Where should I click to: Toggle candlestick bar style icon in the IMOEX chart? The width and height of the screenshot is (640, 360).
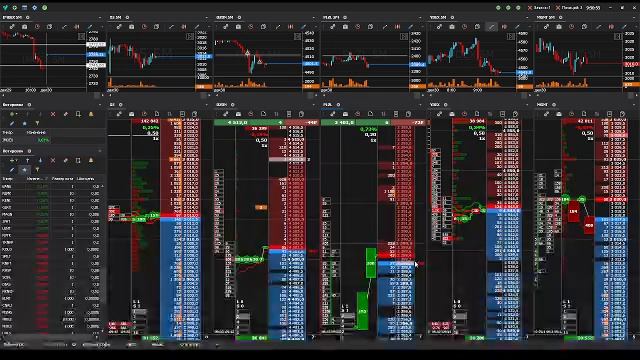click(77, 27)
